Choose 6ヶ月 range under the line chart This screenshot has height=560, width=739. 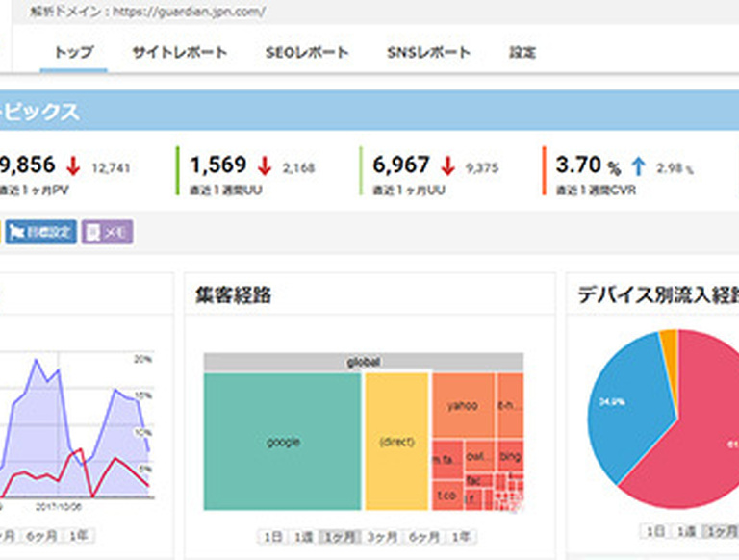tap(39, 536)
